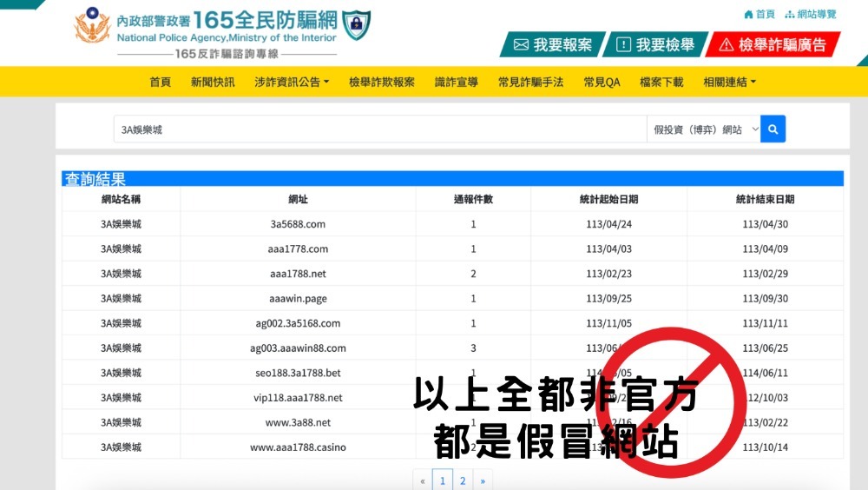Open 我要檢舉 report button
The height and width of the screenshot is (490, 868).
point(655,44)
